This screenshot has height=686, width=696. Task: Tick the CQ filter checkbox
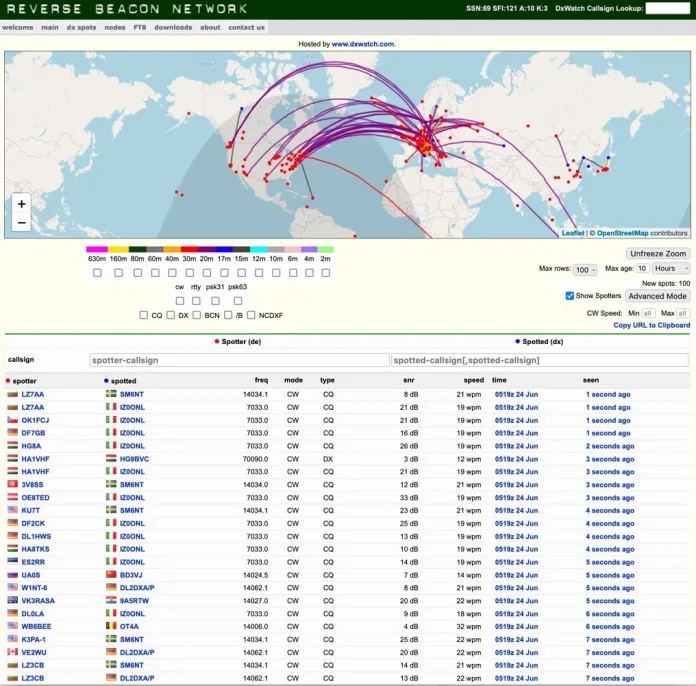144,315
